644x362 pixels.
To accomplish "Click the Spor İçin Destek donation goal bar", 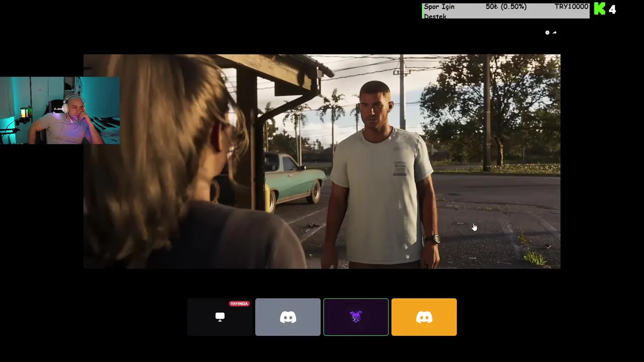I will pyautogui.click(x=506, y=11).
